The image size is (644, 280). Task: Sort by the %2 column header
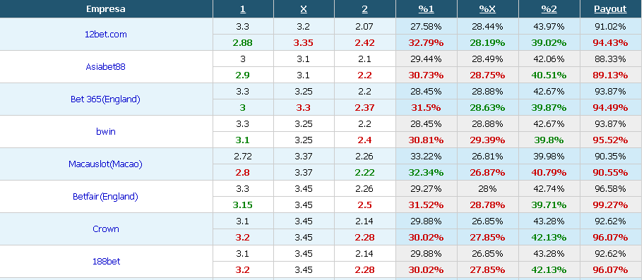tap(549, 9)
